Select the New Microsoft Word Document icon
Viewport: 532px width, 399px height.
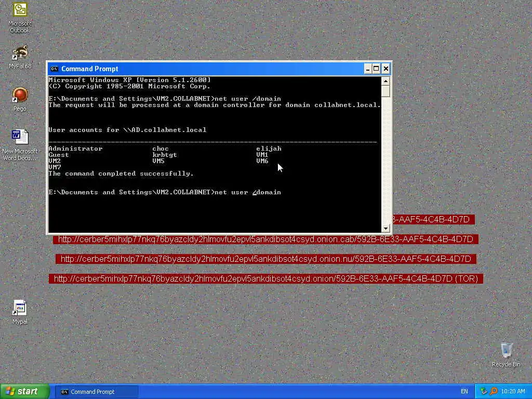[20, 145]
